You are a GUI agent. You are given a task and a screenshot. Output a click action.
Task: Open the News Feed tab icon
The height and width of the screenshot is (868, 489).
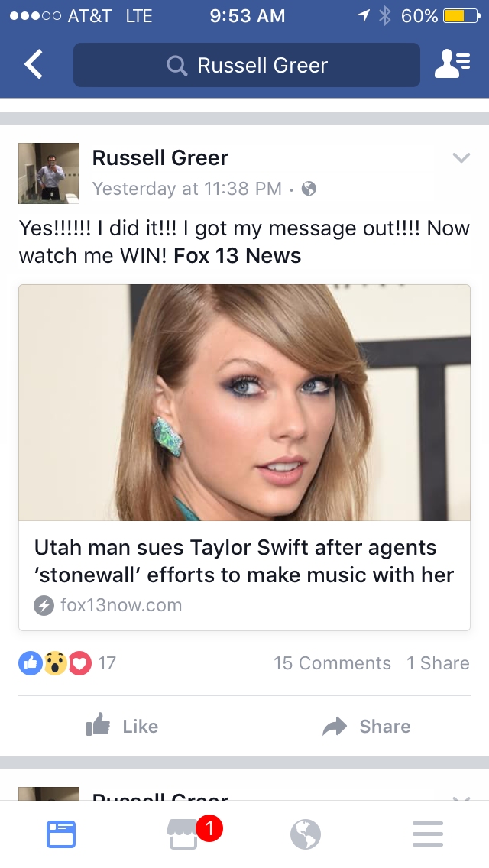pos(61,834)
